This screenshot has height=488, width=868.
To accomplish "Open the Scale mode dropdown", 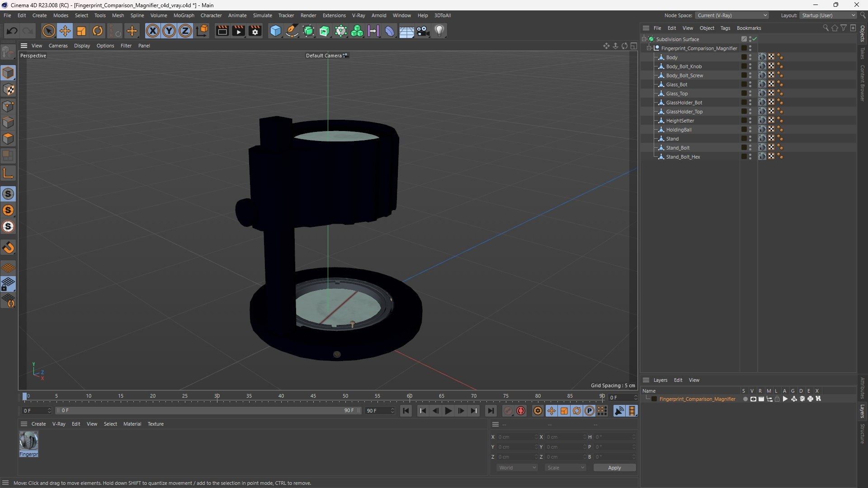I will click(x=565, y=468).
